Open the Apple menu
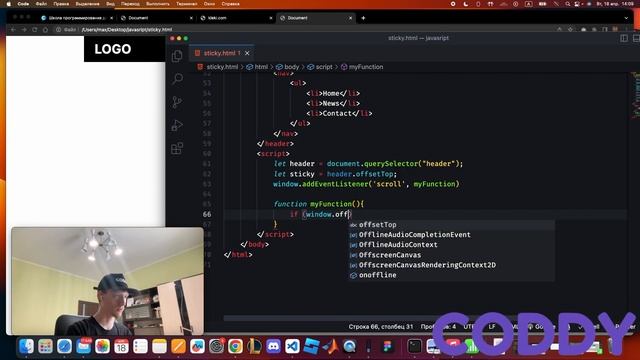Screen dimensions: 640x360 click(x=8, y=4)
